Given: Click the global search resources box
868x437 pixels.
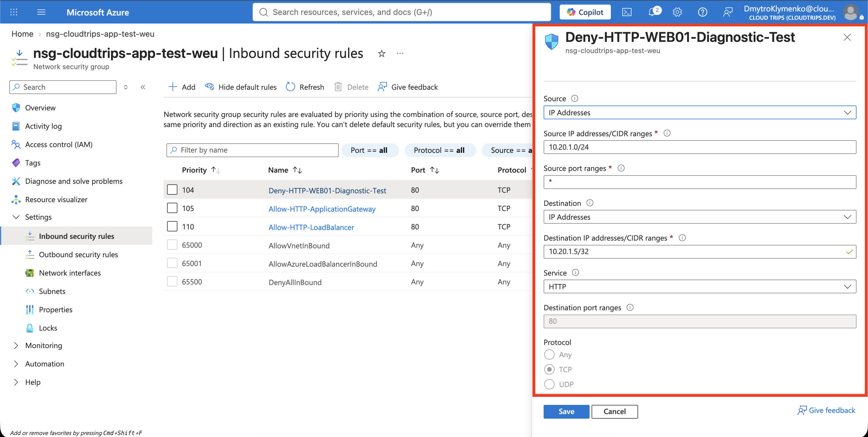Looking at the screenshot, I should pos(402,12).
